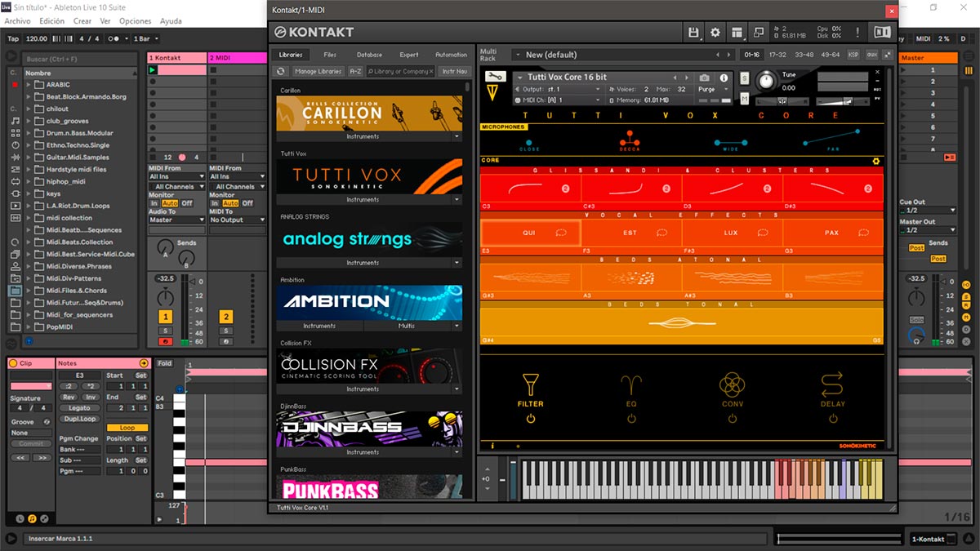Click Library or Company search field
The width and height of the screenshot is (980, 551).
click(400, 72)
